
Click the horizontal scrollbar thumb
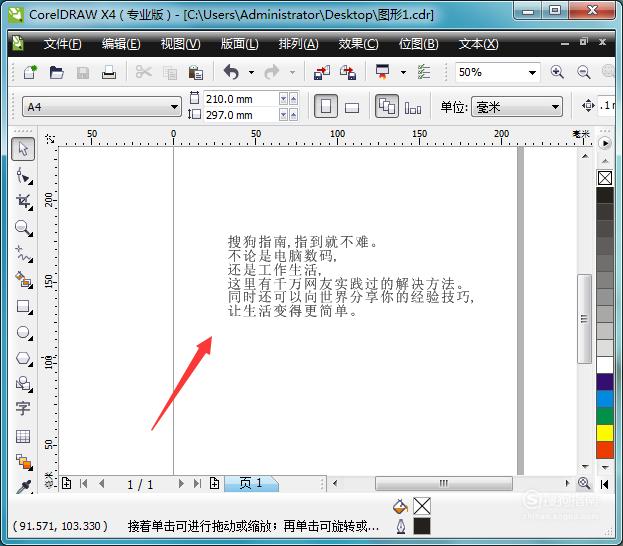click(x=444, y=484)
